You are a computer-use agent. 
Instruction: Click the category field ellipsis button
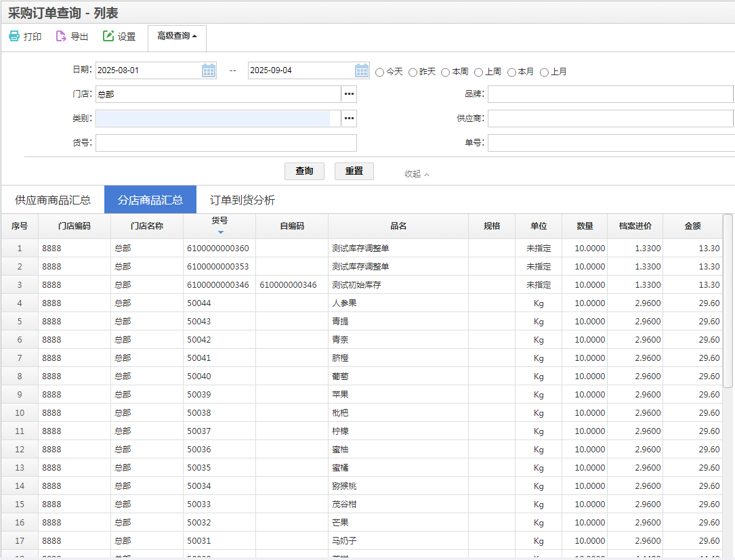[x=349, y=119]
